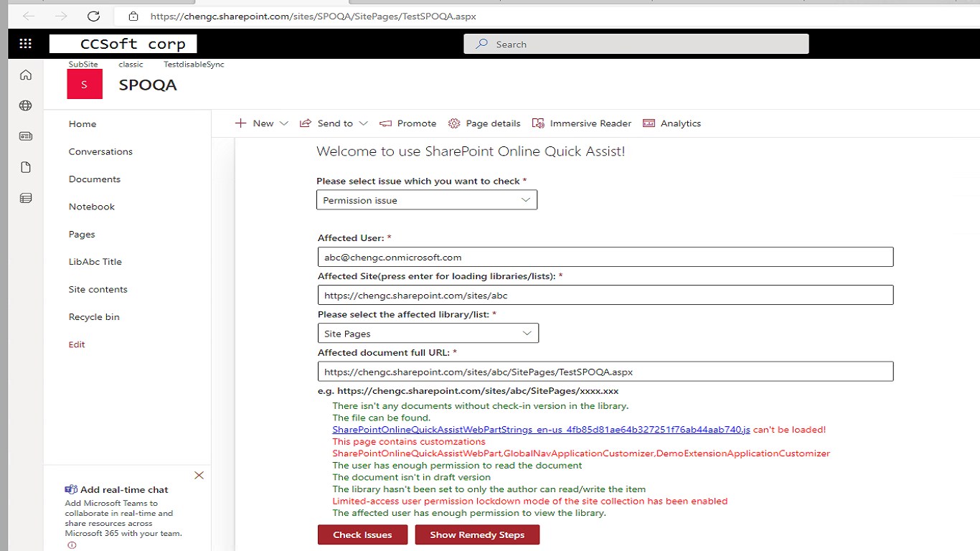The width and height of the screenshot is (980, 551).
Task: Click 'The document isn't in draft version' message
Action: click(412, 477)
